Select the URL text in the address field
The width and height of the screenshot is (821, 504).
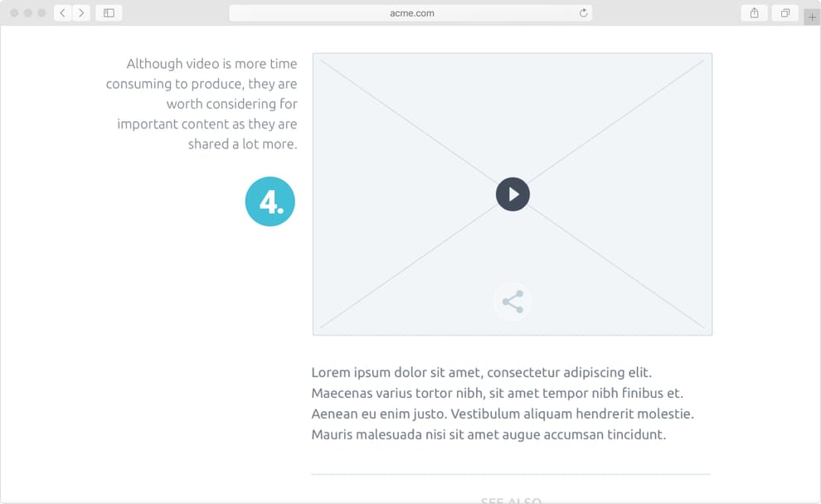(x=410, y=12)
